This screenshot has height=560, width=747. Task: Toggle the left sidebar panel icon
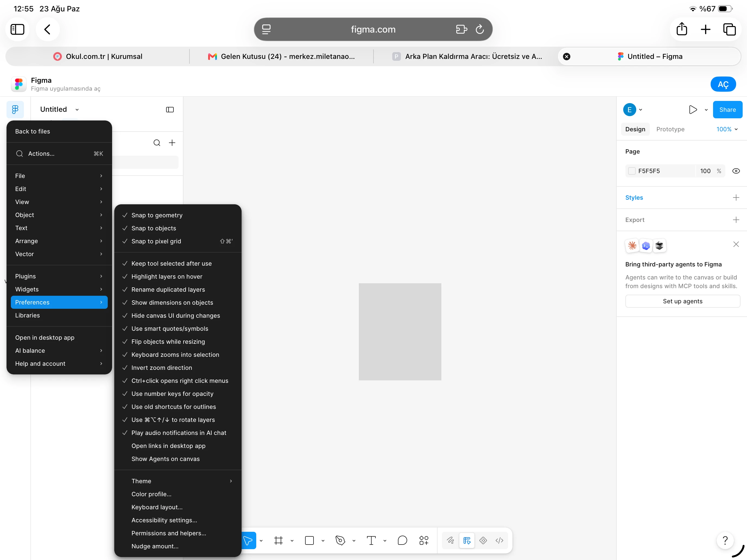(170, 109)
